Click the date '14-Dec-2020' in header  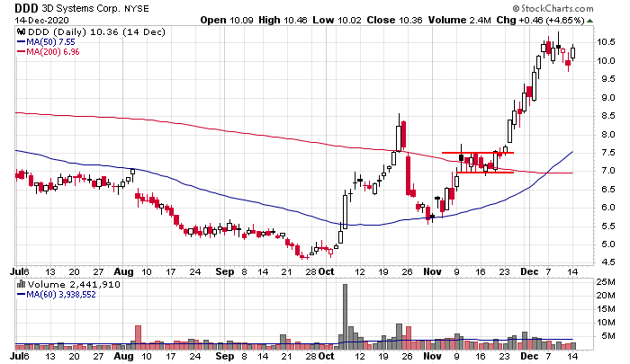tap(41, 20)
